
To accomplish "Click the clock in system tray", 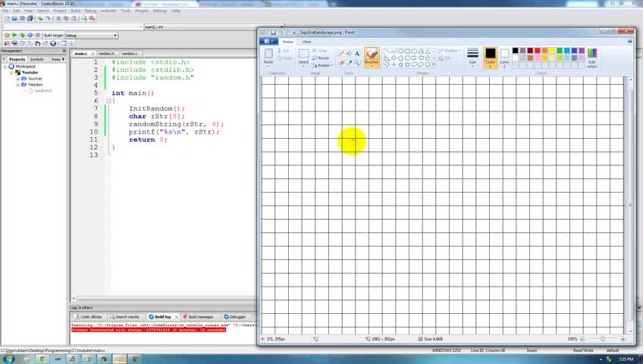I will click(x=626, y=359).
